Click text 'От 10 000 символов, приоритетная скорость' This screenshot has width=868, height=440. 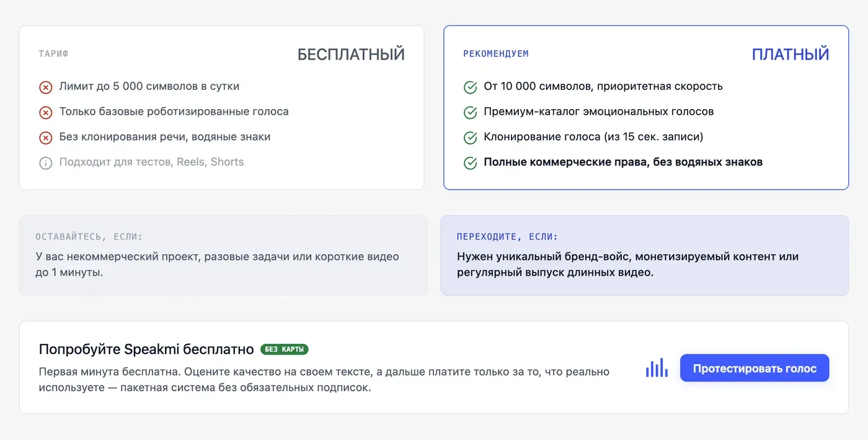(x=603, y=86)
